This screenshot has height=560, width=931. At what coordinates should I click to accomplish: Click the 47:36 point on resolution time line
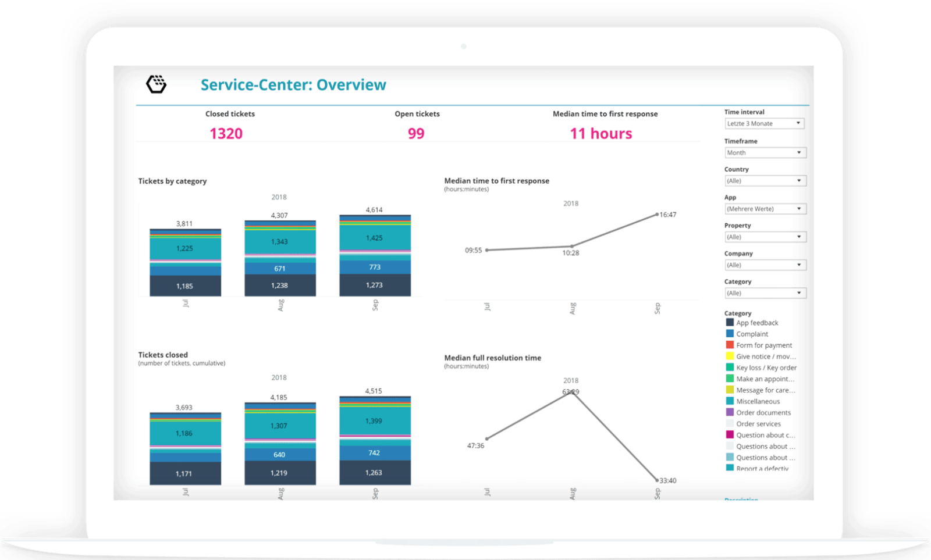click(487, 439)
